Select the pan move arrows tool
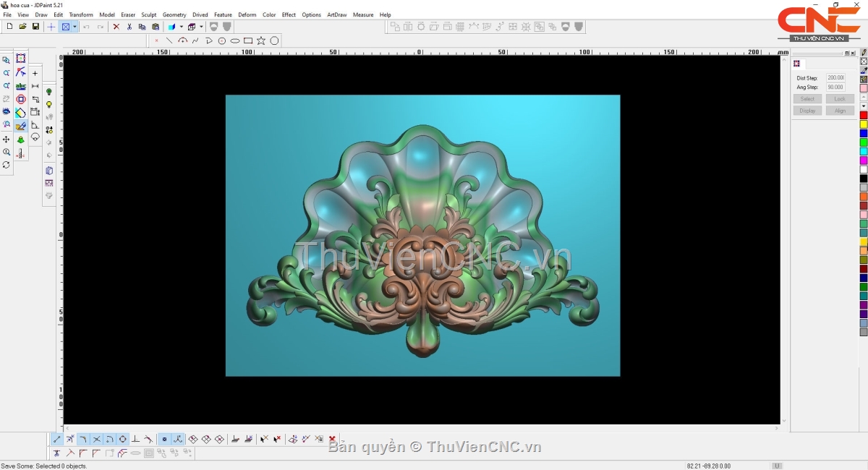The image size is (868, 470). click(x=7, y=139)
